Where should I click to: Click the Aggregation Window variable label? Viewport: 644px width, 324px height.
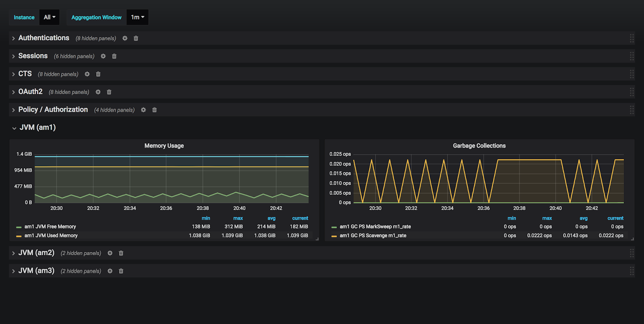[x=96, y=17]
